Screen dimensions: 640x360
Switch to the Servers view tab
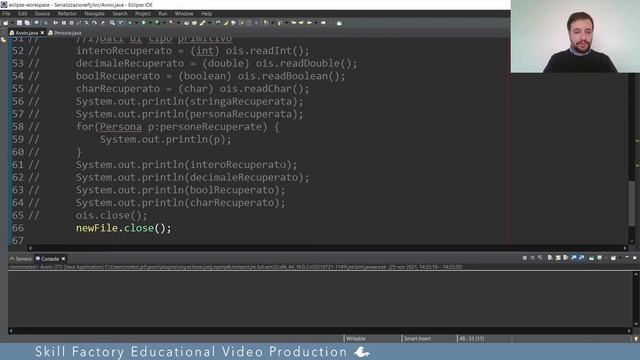[20, 259]
